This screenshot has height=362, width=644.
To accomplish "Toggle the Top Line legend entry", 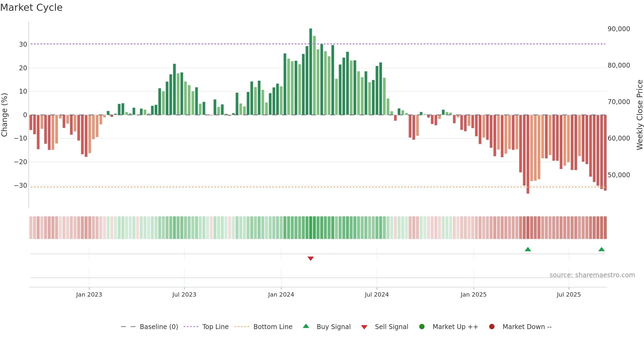I will click(x=206, y=327).
